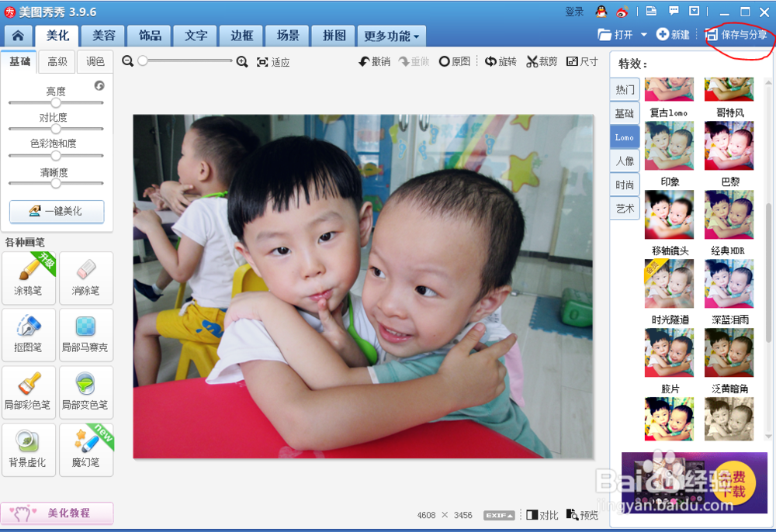
Task: Apply the 经典HDR effect thumbnail
Action: click(729, 215)
